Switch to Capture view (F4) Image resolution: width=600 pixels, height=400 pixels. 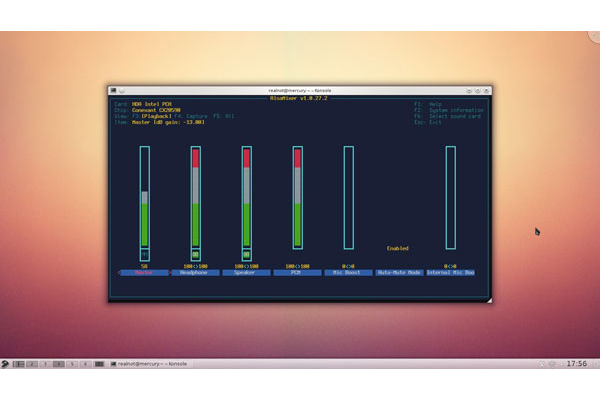pos(191,116)
